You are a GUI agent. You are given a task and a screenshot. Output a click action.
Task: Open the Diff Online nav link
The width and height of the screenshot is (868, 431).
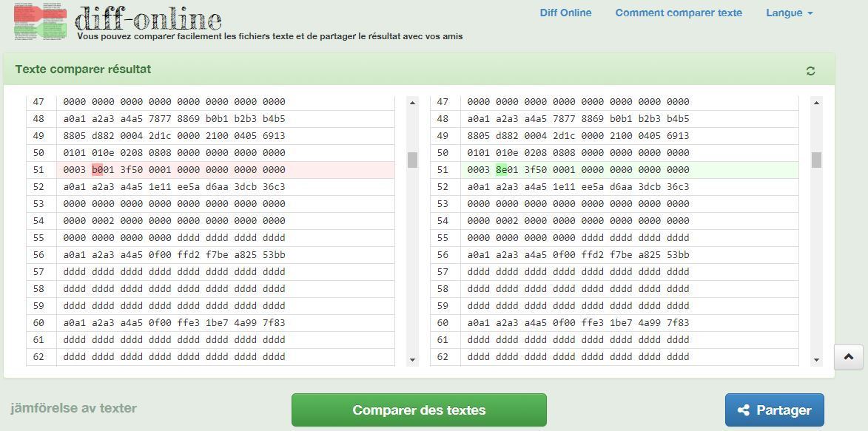click(x=565, y=13)
